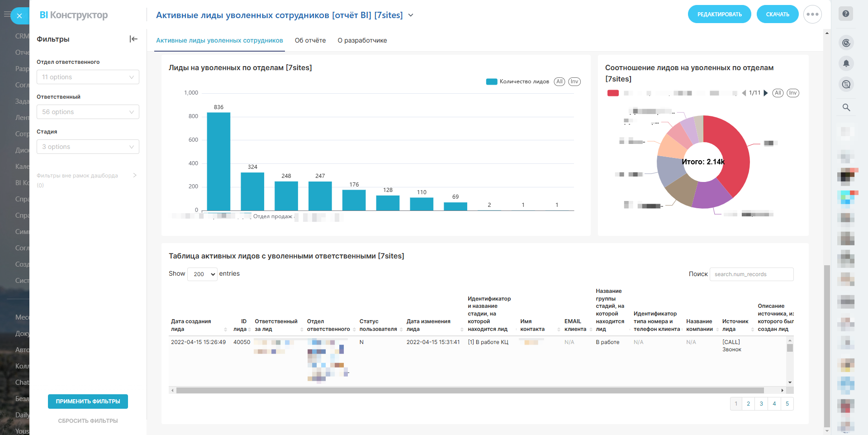Open the search magnifier in right sidebar

click(x=846, y=107)
